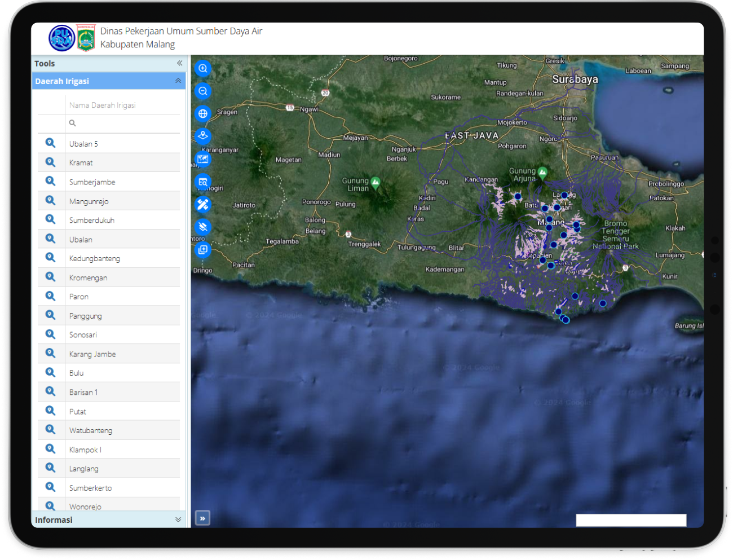The width and height of the screenshot is (733, 560).
Task: Collapse the Daerah Irigasi section
Action: (x=178, y=81)
